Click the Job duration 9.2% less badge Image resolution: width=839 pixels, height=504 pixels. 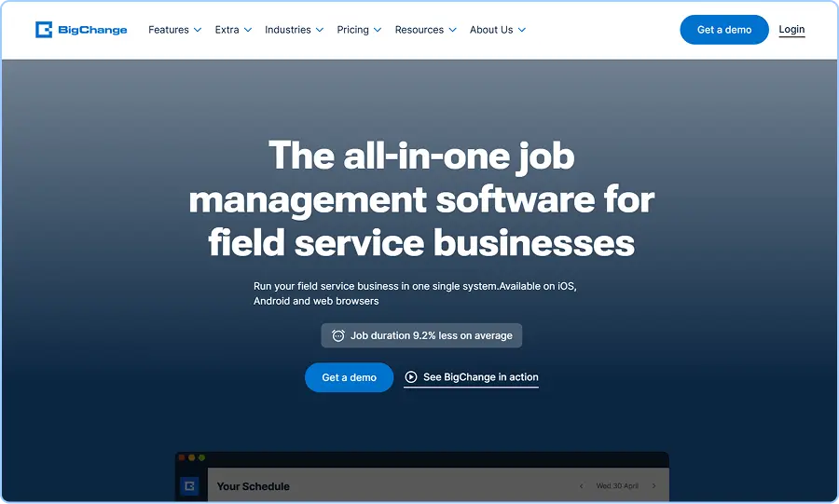click(421, 335)
